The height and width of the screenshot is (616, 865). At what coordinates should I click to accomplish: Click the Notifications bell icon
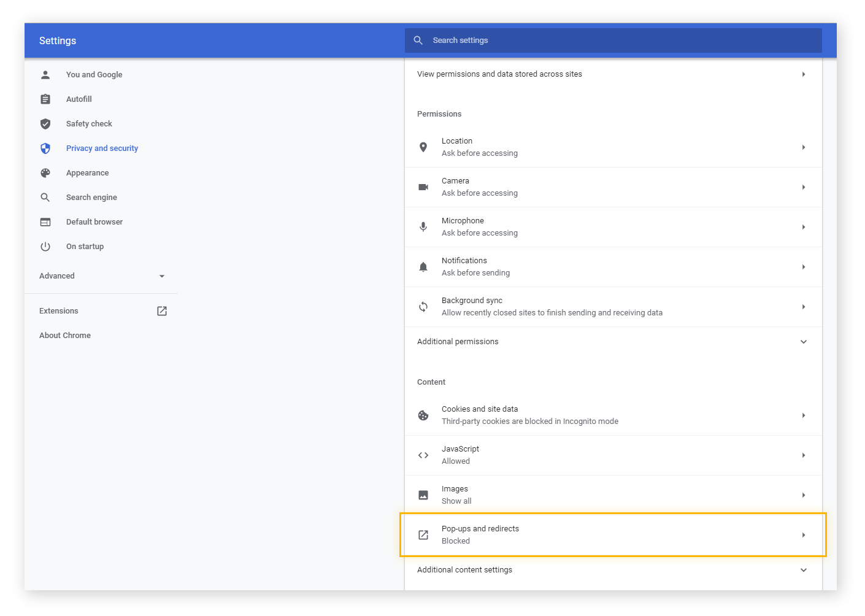tap(423, 266)
